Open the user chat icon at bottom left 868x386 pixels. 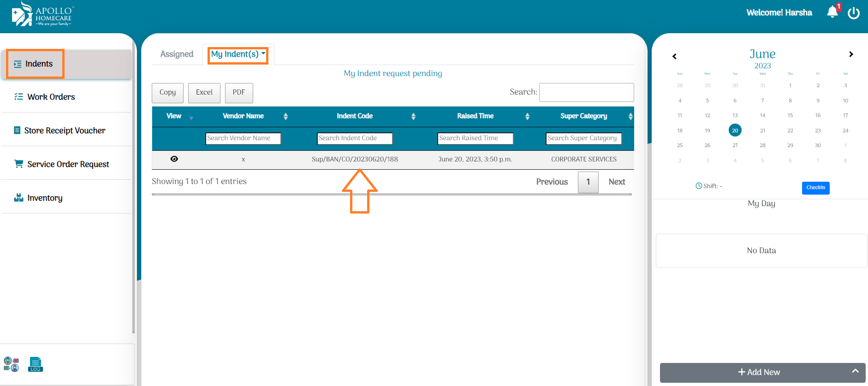[11, 364]
